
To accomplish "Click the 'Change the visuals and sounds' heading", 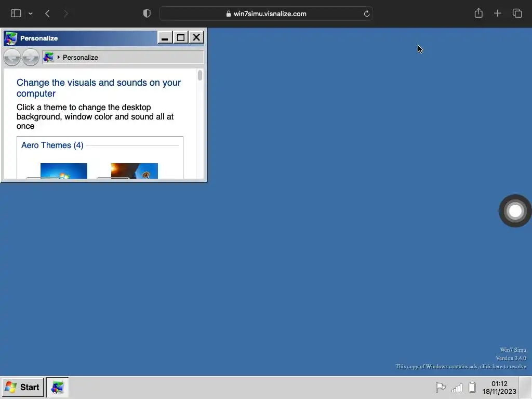I will click(99, 88).
